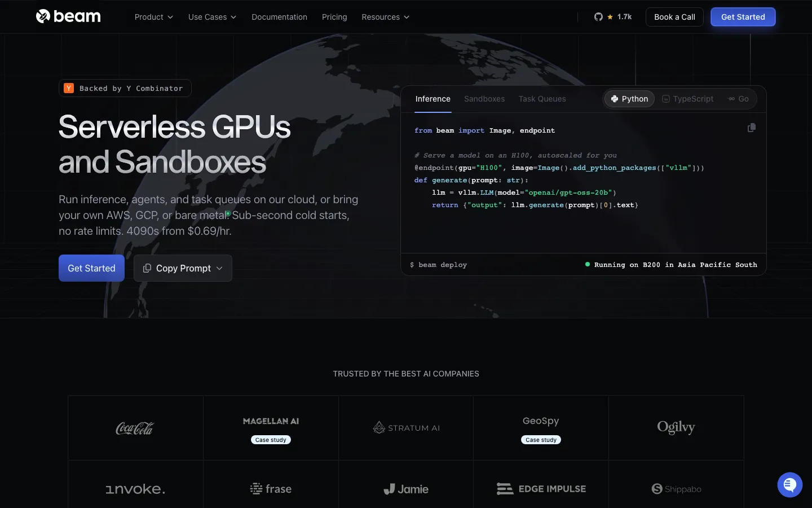Image resolution: width=812 pixels, height=508 pixels.
Task: Expand the Product menu
Action: (153, 17)
